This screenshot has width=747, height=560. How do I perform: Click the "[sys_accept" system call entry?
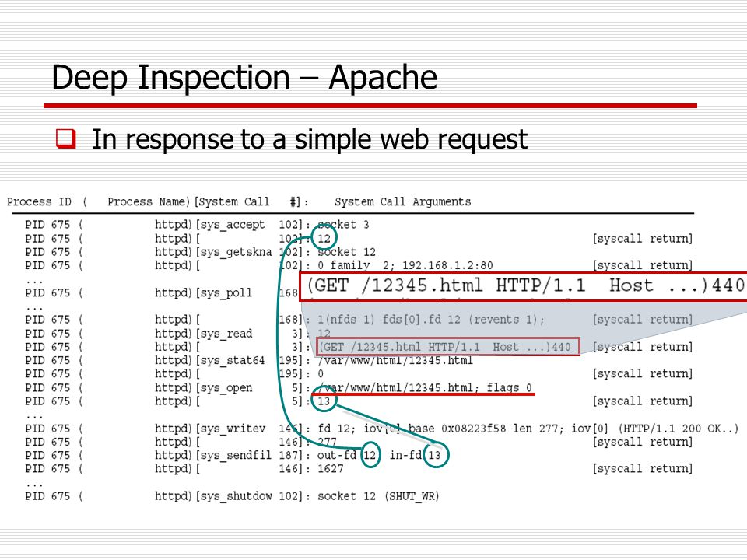click(230, 225)
